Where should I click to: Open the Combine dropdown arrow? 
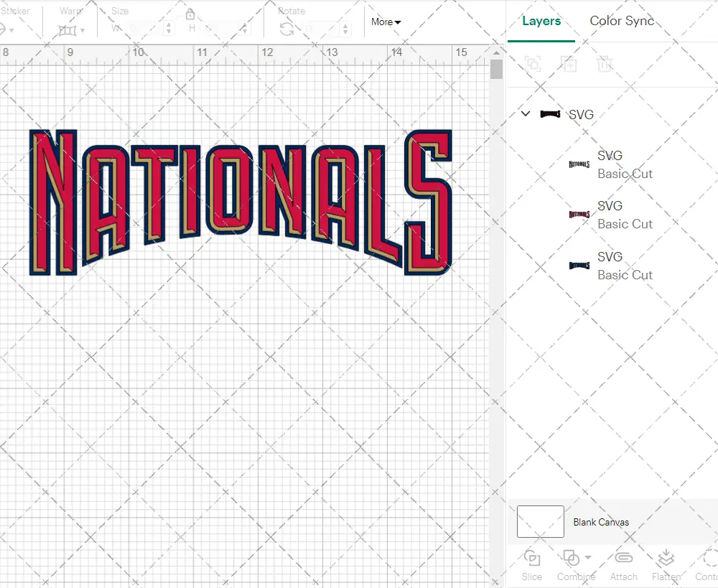point(588,557)
